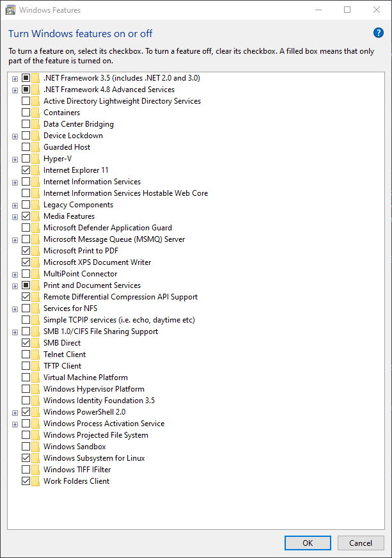Viewport: 392px width, 558px height.
Task: Expand Microsoft Message Queue (MSMQ) Server
Action: 15,240
